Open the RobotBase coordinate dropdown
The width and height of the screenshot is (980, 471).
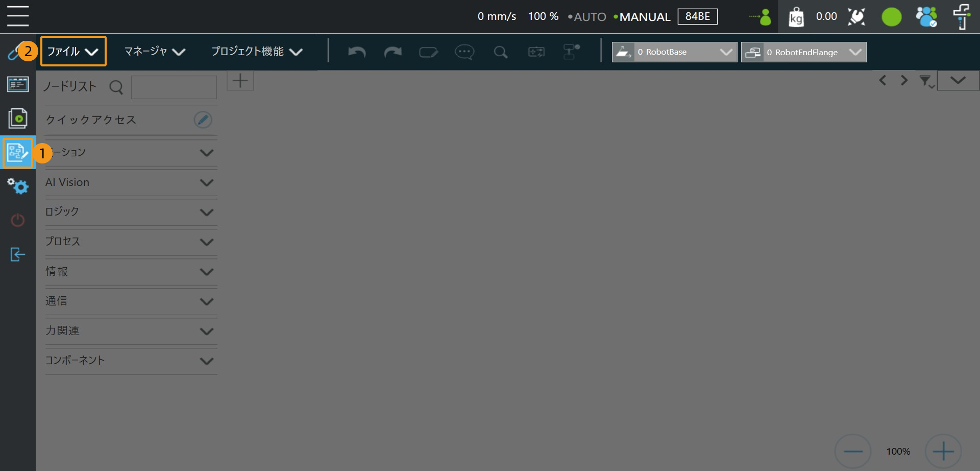click(674, 52)
